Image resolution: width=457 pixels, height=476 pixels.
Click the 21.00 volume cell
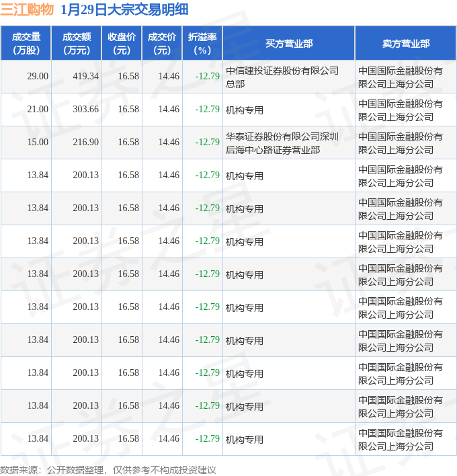pyautogui.click(x=38, y=110)
